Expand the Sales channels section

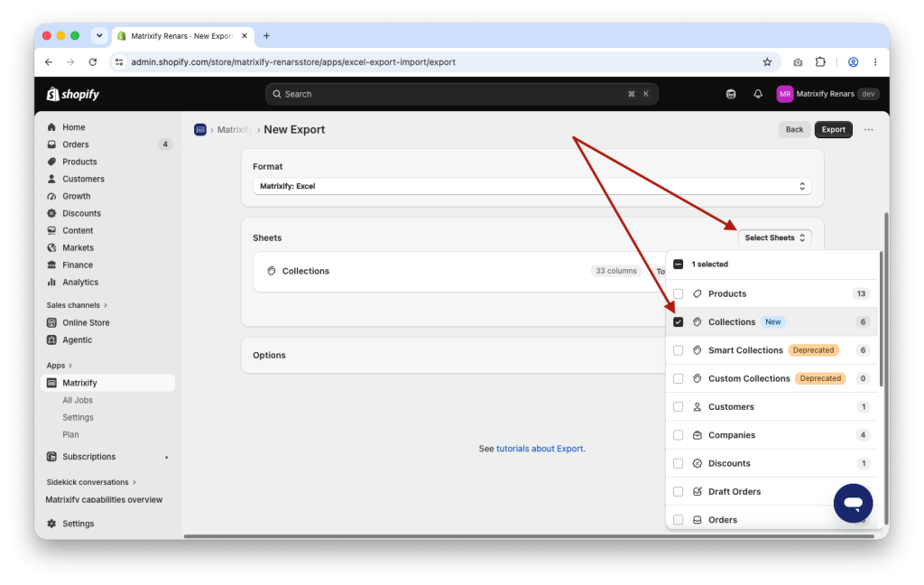(x=78, y=305)
